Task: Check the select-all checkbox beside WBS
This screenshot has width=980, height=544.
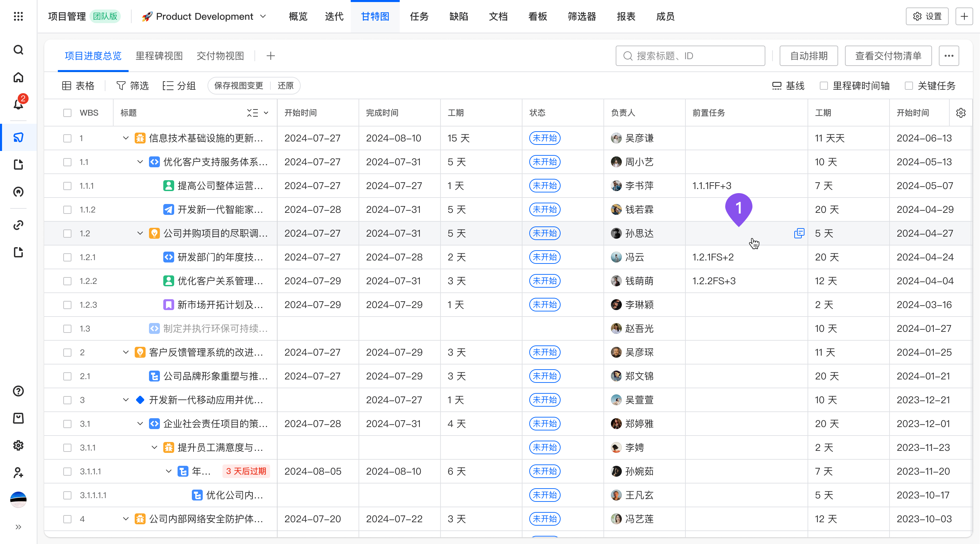Action: point(67,113)
